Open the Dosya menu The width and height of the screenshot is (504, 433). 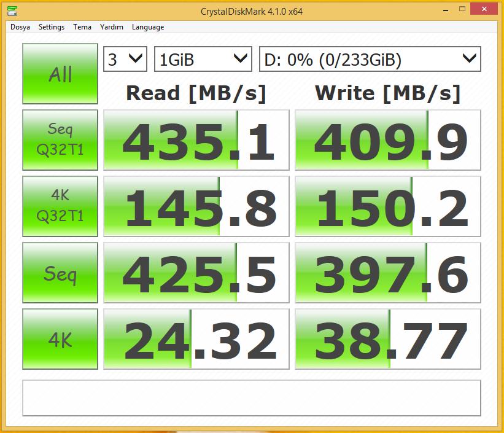[x=20, y=27]
